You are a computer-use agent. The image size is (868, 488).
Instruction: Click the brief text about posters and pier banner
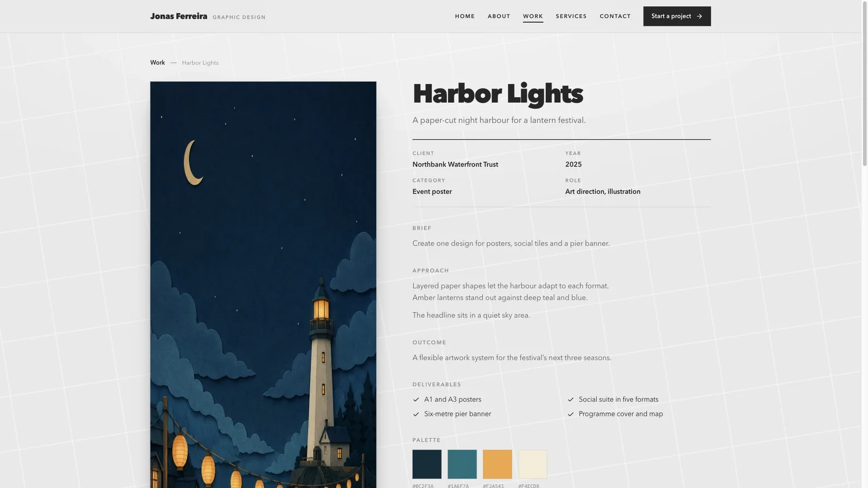coord(511,243)
